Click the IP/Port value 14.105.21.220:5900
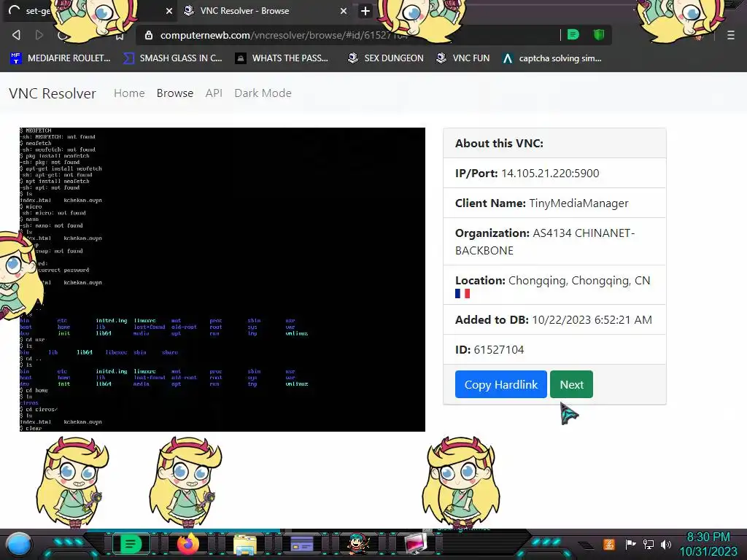This screenshot has height=560, width=747. click(550, 174)
